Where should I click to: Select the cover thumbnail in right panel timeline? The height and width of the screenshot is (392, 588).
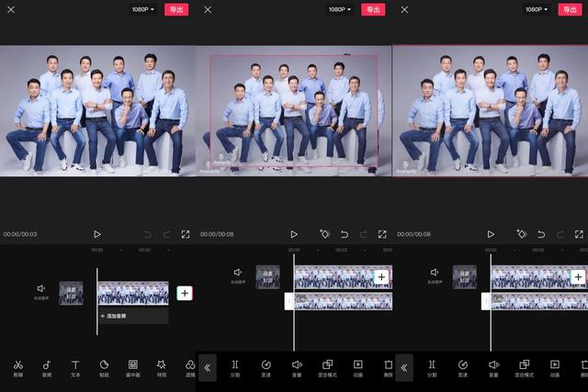(x=465, y=277)
